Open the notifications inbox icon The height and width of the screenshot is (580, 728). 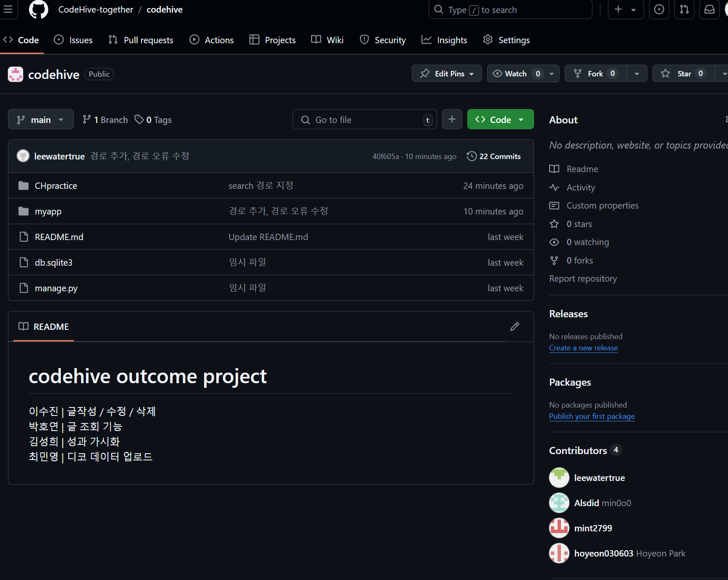[x=710, y=9]
